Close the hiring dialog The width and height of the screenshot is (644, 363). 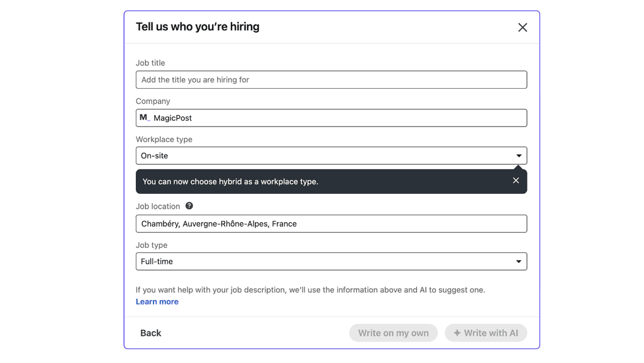pyautogui.click(x=522, y=27)
